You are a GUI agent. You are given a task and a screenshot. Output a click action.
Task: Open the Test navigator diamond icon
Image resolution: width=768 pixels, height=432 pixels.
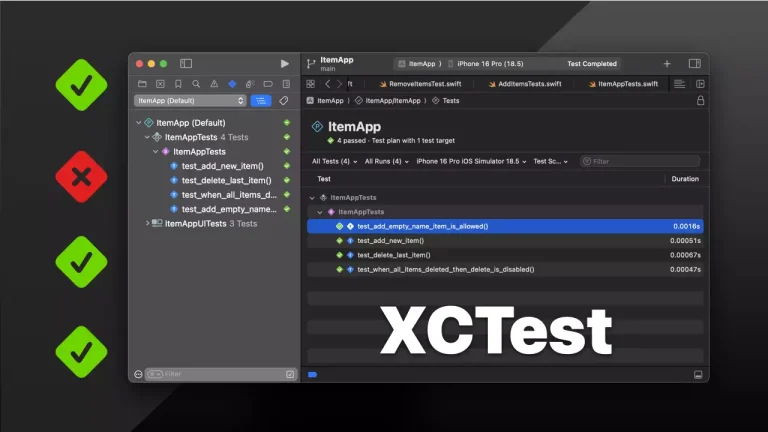(x=232, y=84)
